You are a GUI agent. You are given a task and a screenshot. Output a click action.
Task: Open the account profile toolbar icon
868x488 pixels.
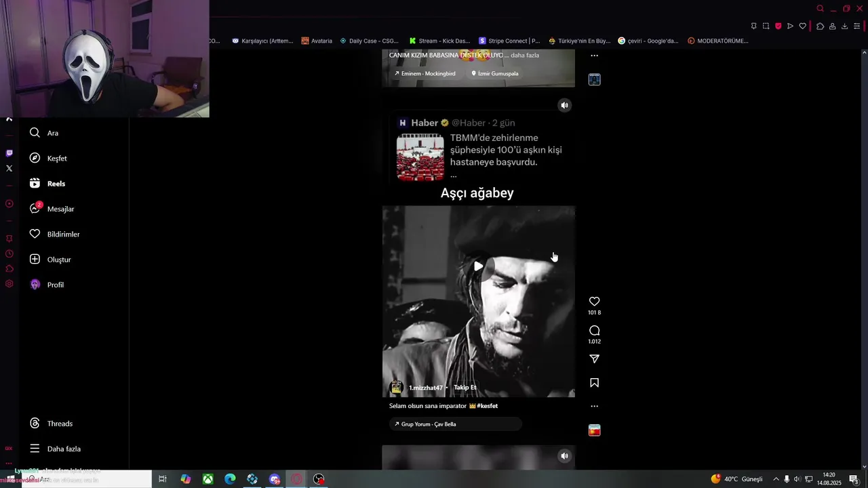tap(832, 26)
